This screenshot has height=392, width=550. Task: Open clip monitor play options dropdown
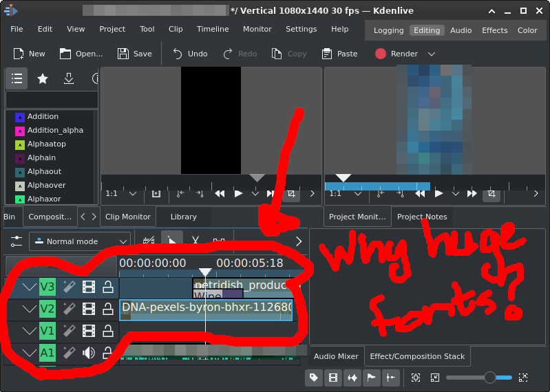(255, 194)
